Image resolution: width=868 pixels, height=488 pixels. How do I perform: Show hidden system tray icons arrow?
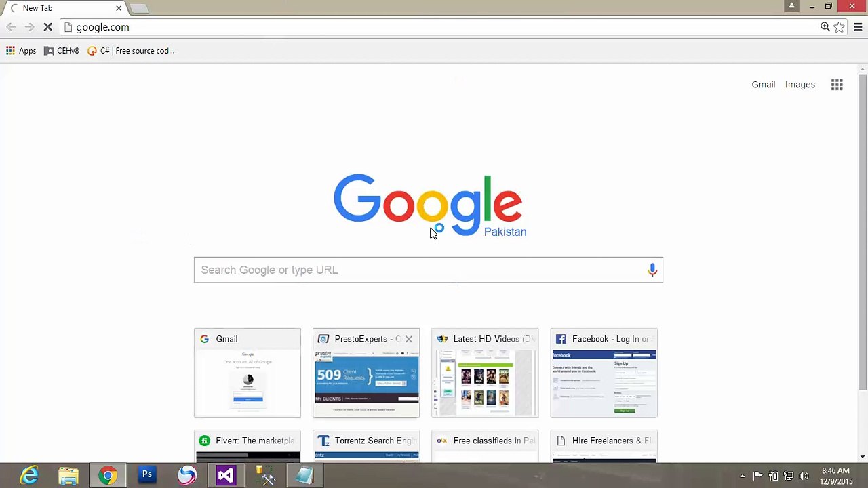point(743,476)
